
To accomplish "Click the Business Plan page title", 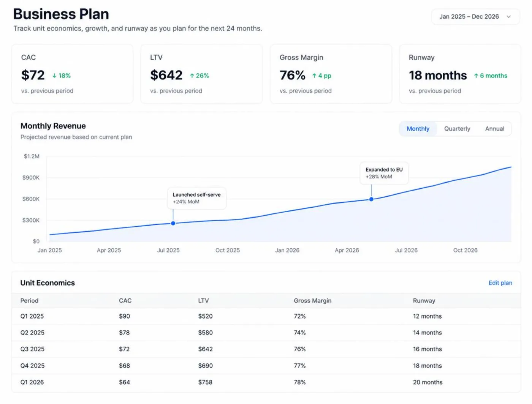I will click(x=61, y=14).
